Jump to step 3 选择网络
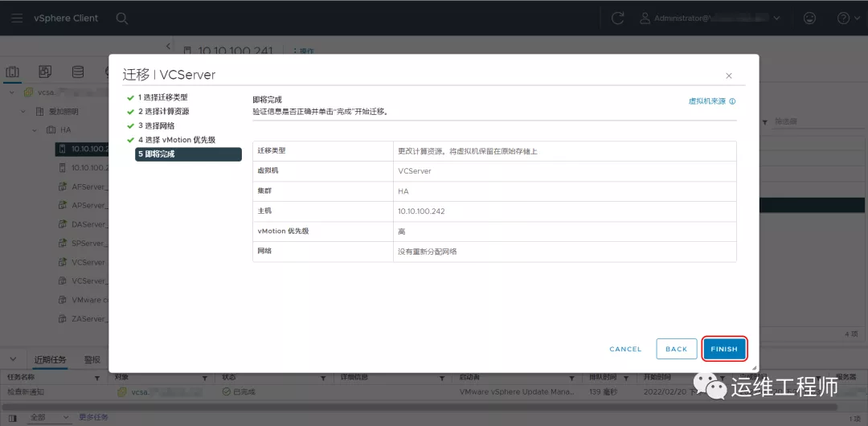 [156, 126]
